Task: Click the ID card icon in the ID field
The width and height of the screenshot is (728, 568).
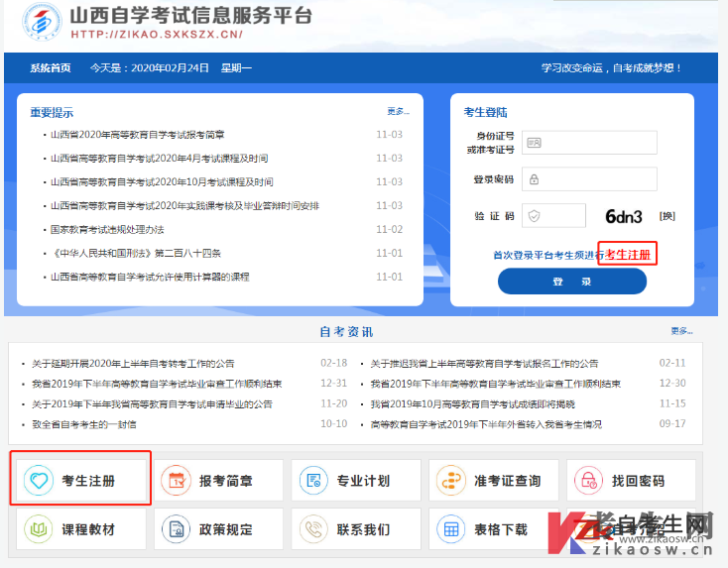Action: (534, 143)
